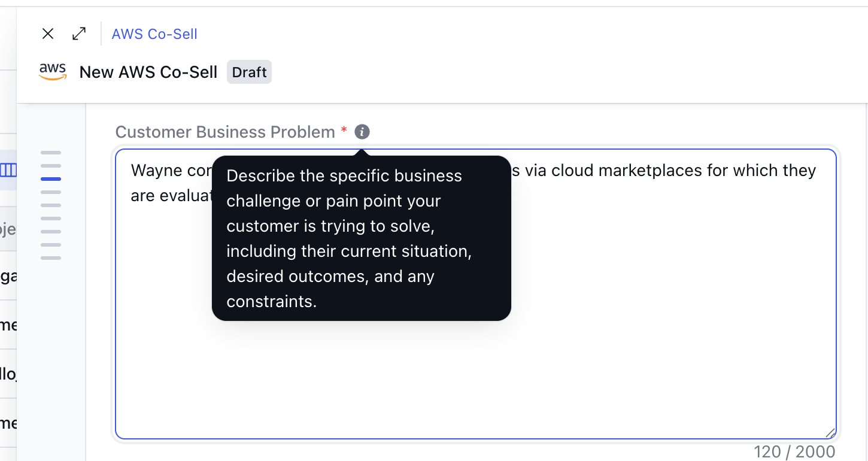Jump to the fourth section marker in outline
Viewport: 868px width, 461px height.
point(51,192)
